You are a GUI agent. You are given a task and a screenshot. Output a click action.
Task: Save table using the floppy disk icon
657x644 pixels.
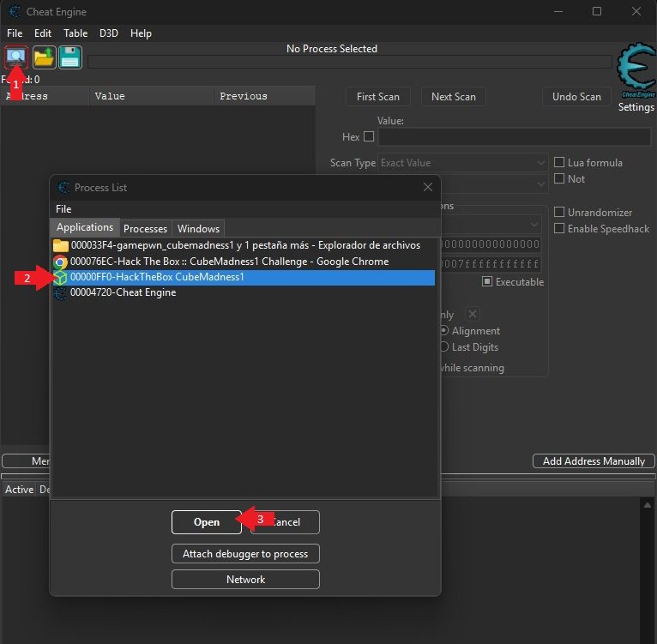70,57
